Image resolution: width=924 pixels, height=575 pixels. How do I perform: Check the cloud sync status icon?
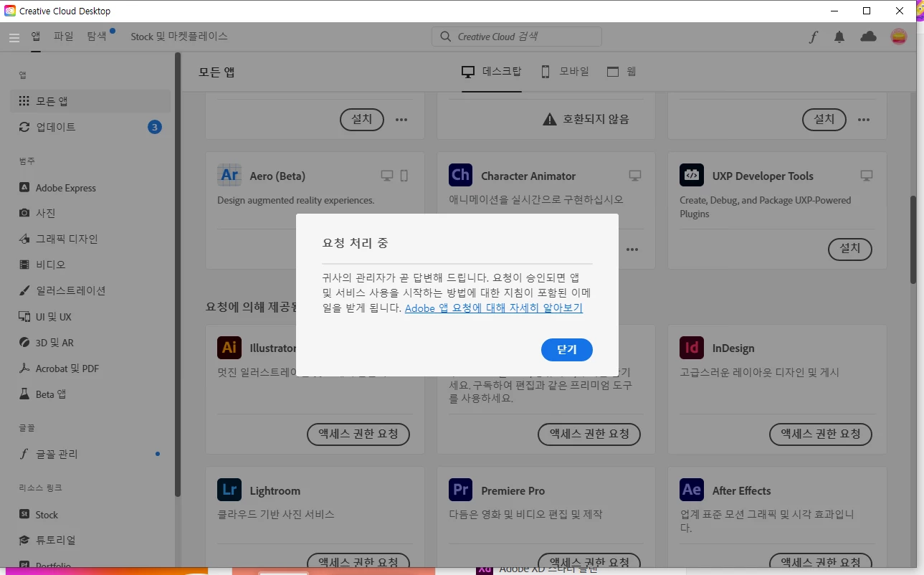click(868, 37)
